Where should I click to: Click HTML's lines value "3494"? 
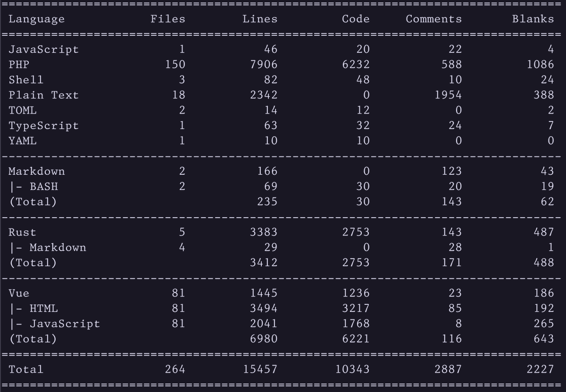(263, 308)
